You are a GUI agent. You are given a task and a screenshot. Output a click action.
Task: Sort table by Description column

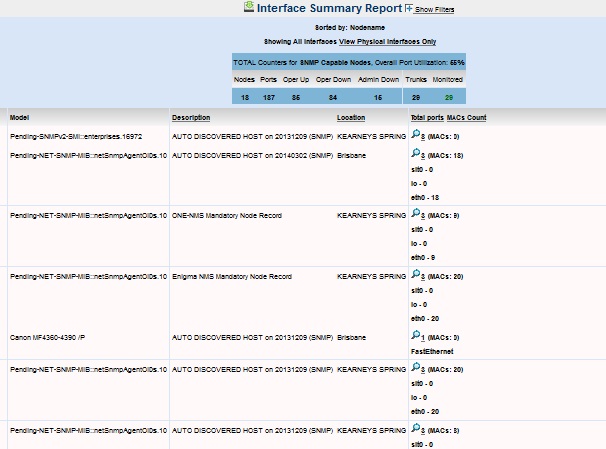(191, 117)
